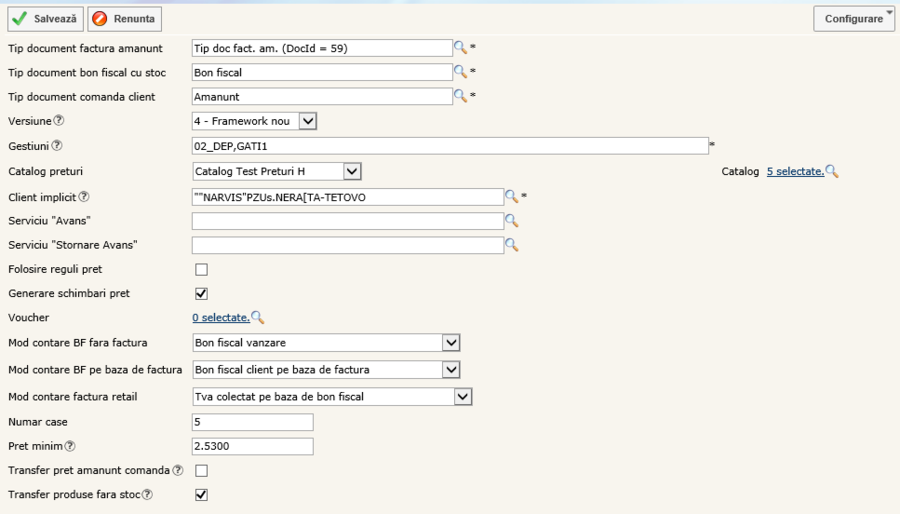Viewport: 900px width, 514px height.
Task: Open the Configurare menu
Action: [854, 18]
